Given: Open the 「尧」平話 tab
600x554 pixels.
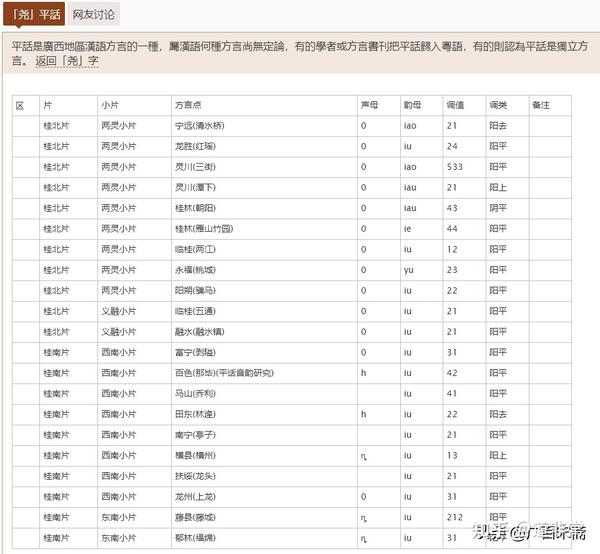Looking at the screenshot, I should click(34, 14).
